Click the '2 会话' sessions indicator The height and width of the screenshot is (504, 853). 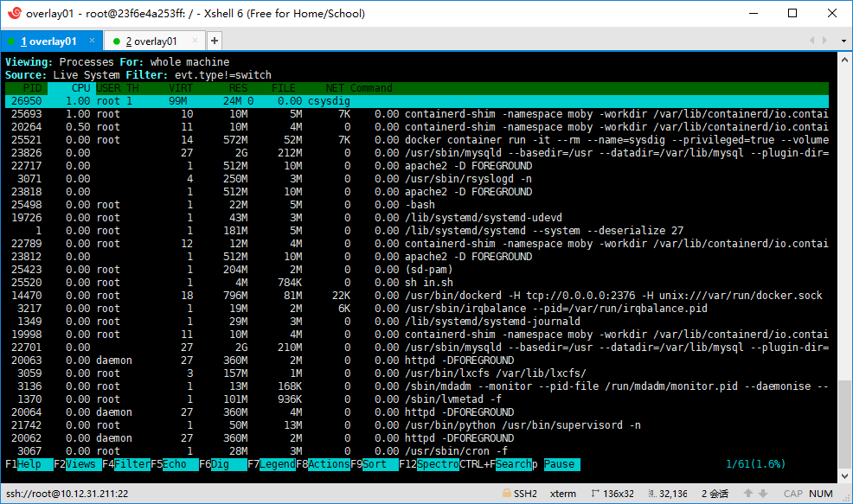click(x=715, y=494)
